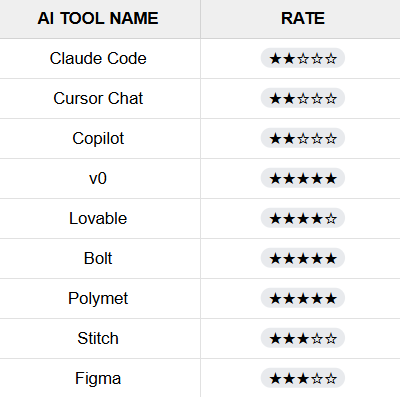
Task: Click the Stitch three-star rating chip
Action: 303,338
